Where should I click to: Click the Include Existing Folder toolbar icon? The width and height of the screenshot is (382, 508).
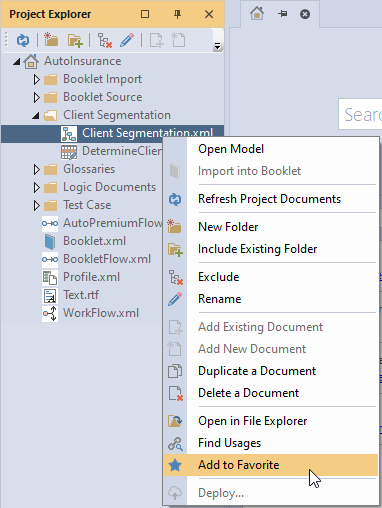[75, 41]
